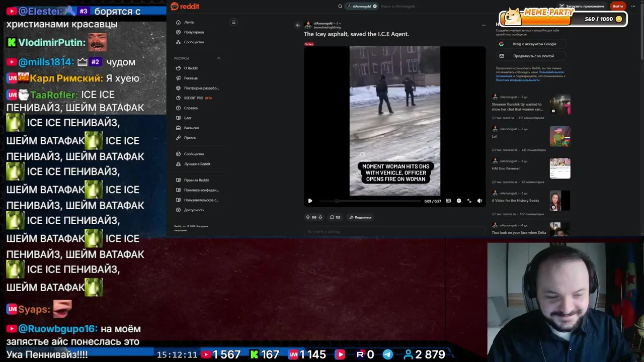This screenshot has width=644, height=362.
Task: Open Популярное in Reddit sidebar
Action: pos(194,32)
